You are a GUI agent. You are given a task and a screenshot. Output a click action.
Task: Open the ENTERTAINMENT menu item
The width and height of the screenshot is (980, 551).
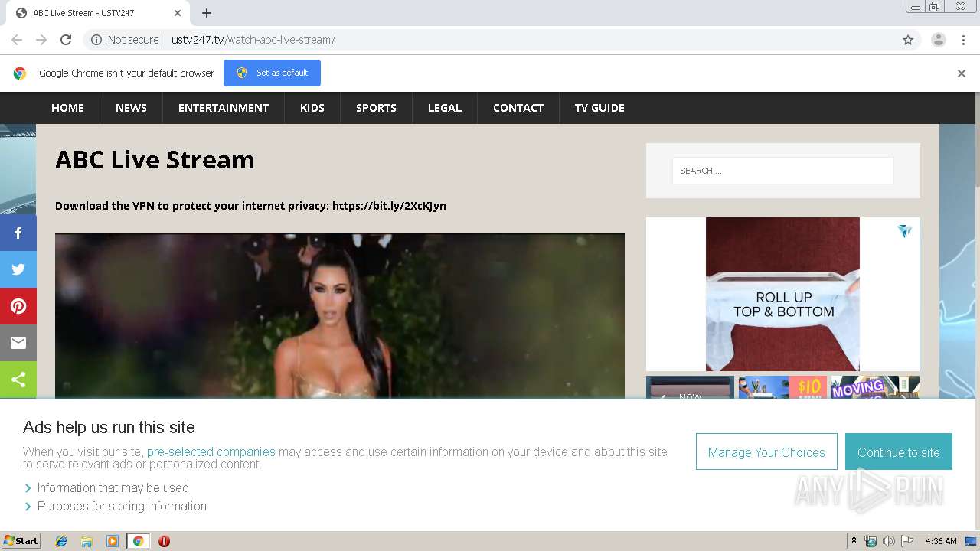pyautogui.click(x=224, y=108)
